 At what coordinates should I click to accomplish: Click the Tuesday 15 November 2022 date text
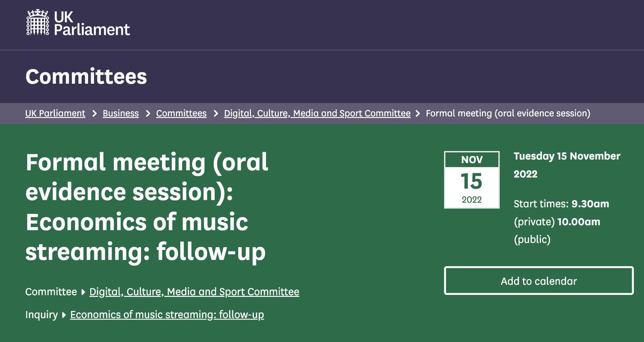pos(567,165)
